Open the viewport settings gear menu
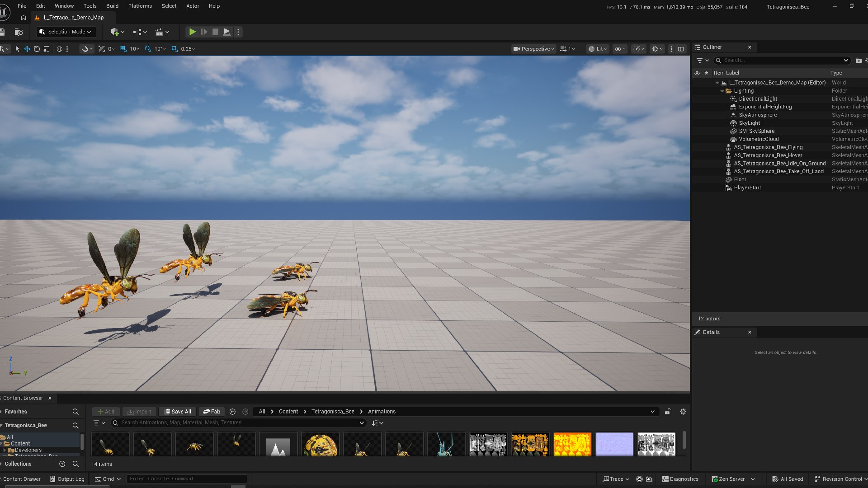The width and height of the screenshot is (868, 488). 657,49
